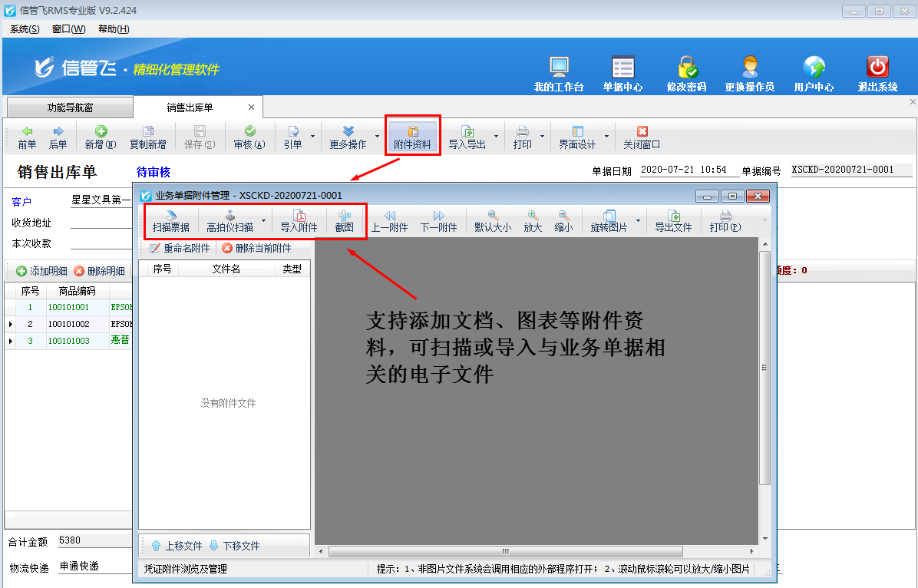Click the 扫描票据 scan receipt icon
The image size is (918, 588).
click(170, 220)
